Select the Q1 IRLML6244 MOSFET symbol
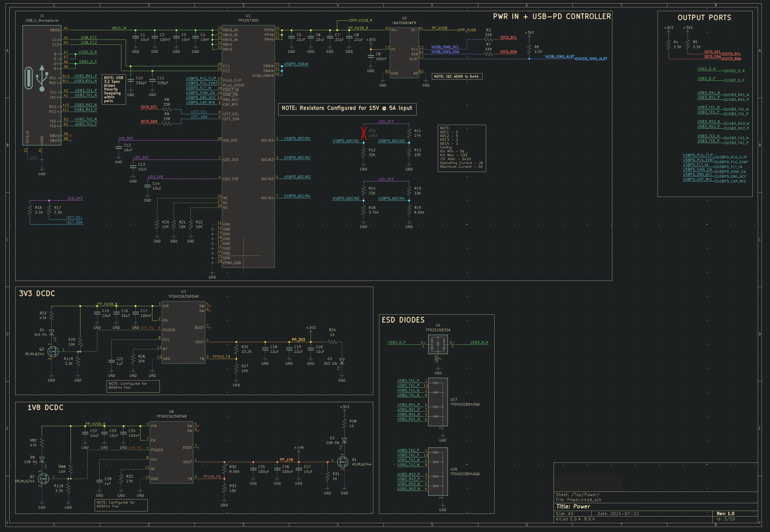 pyautogui.click(x=343, y=462)
